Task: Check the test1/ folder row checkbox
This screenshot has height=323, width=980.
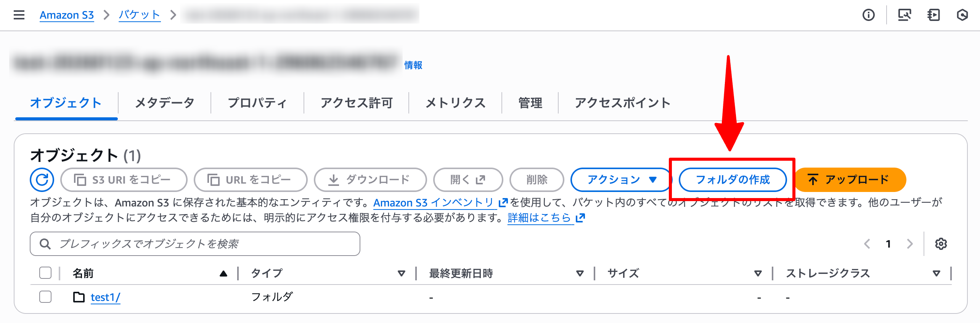Action: coord(45,297)
